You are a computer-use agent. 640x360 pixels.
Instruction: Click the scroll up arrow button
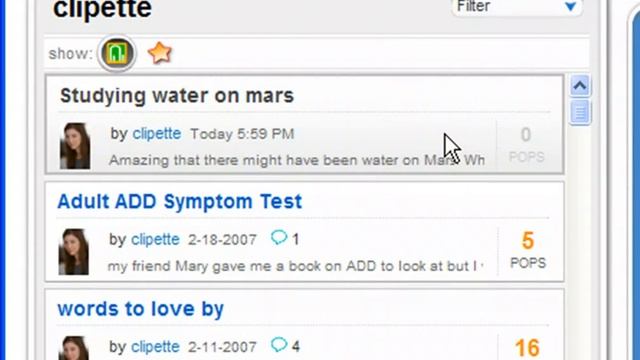click(x=580, y=86)
